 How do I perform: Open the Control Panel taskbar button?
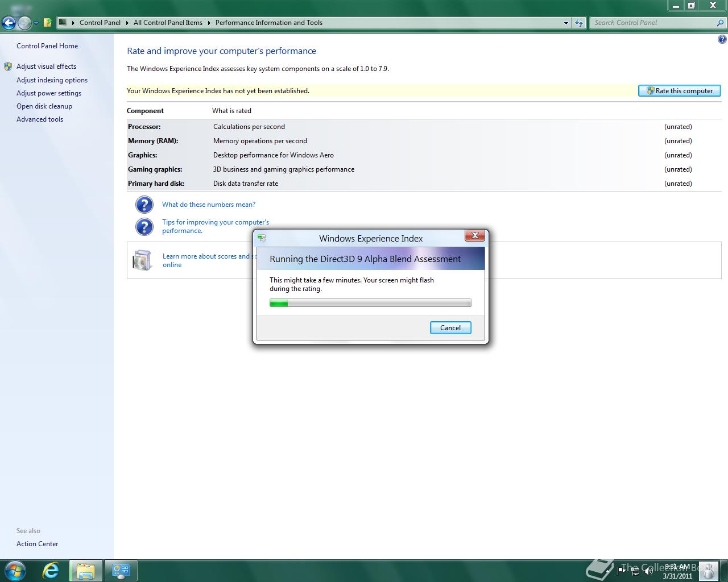pos(121,571)
